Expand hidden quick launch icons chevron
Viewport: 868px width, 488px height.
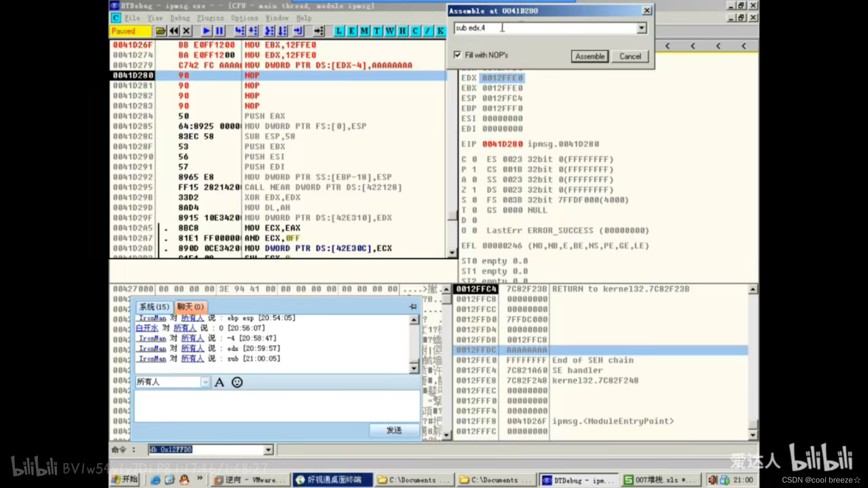(x=199, y=479)
